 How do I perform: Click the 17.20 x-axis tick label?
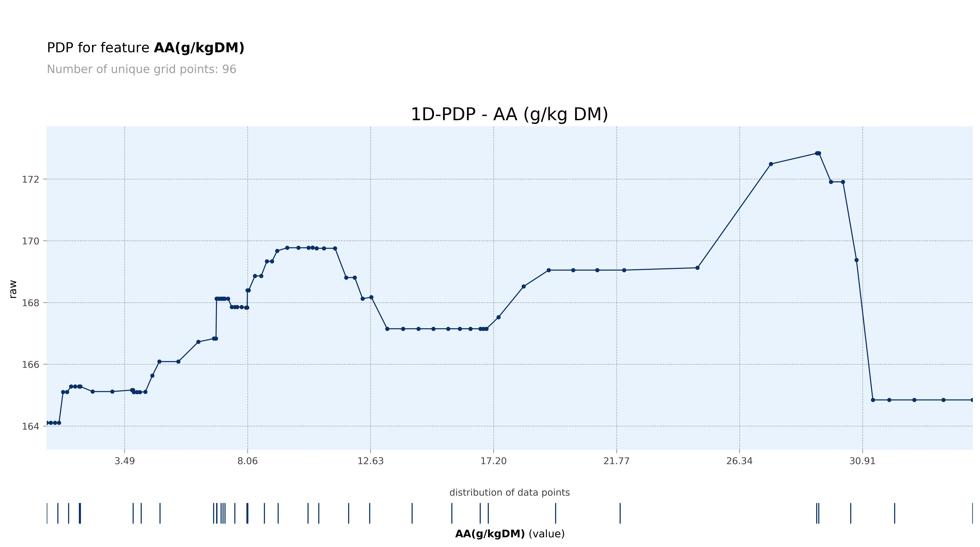click(493, 461)
